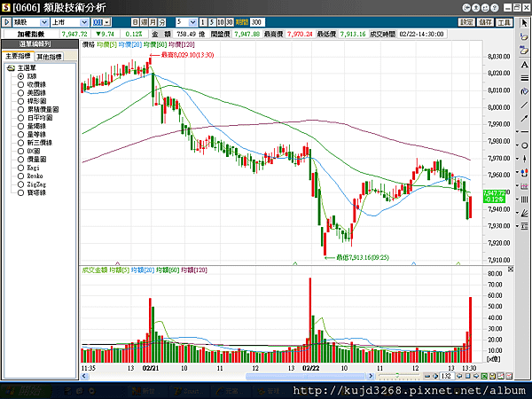Image resolution: width=532 pixels, height=399 pixels.
Task: Click the play triangle button in toolbar
Action: pos(7,22)
